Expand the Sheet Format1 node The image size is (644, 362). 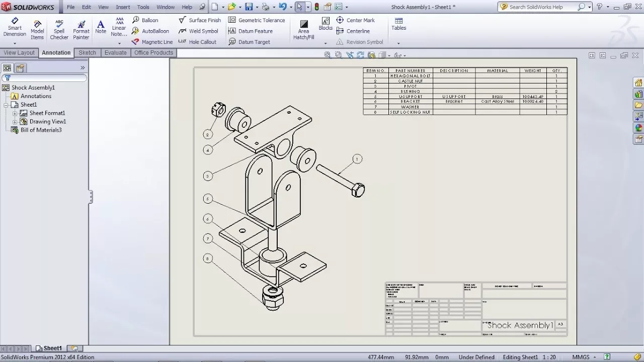(x=15, y=113)
